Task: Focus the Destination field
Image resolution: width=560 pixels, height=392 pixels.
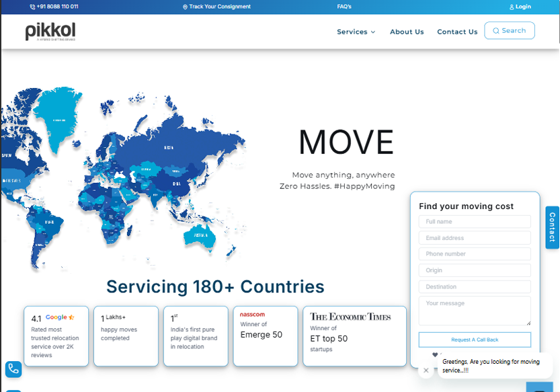Action: pyautogui.click(x=475, y=286)
